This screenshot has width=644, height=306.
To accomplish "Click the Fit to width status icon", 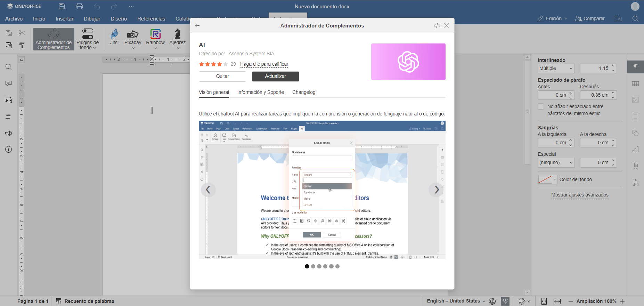I will (x=557, y=301).
